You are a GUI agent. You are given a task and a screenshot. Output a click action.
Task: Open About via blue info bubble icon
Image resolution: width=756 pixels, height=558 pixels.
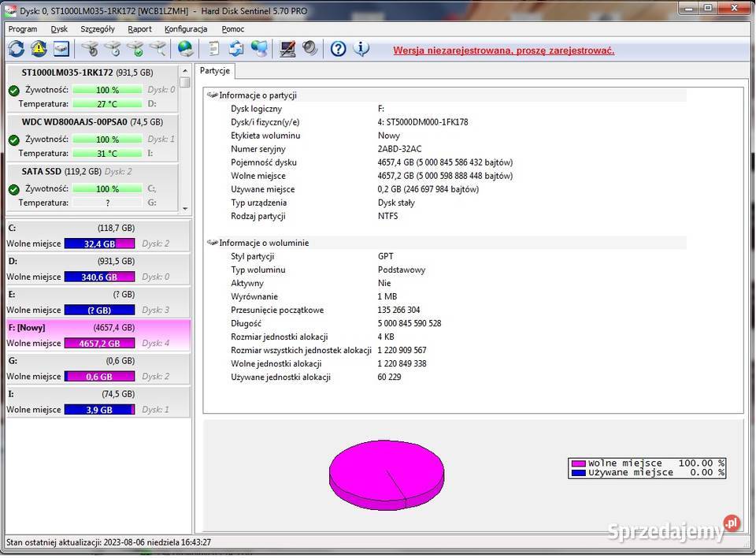[x=361, y=49]
